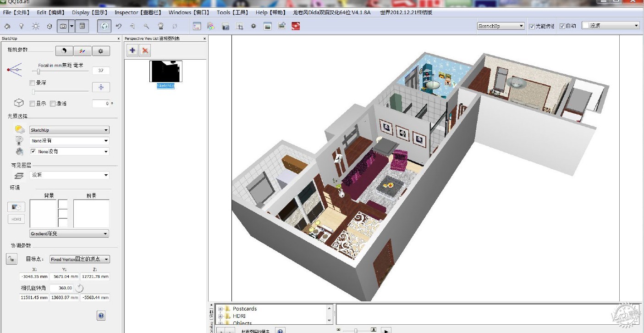This screenshot has height=333, width=644.
Task: Open the Lights bulb inspector
Action: pos(21,26)
